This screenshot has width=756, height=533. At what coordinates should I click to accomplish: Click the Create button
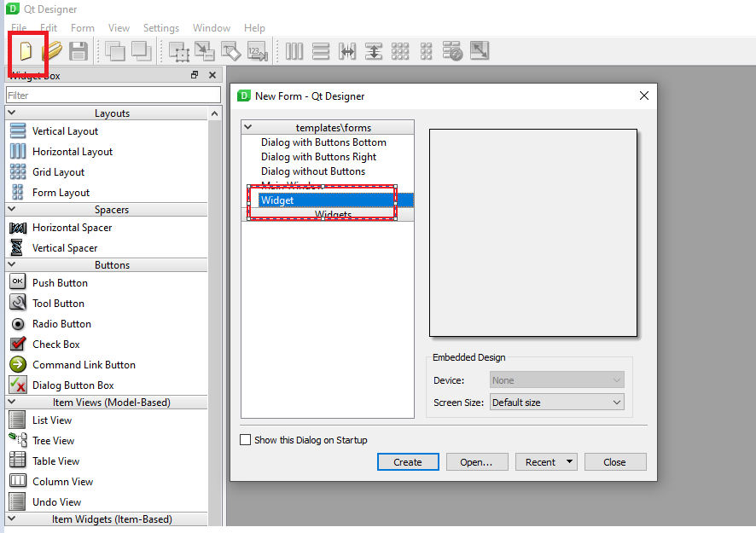pos(408,461)
